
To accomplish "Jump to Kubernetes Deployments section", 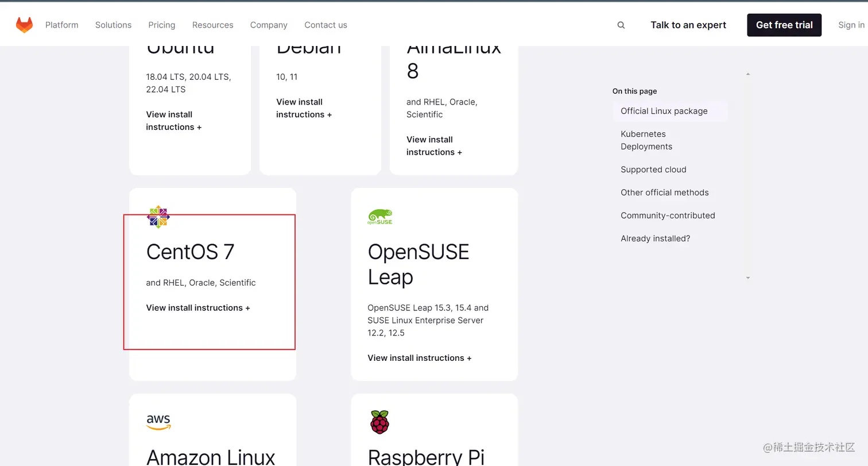I will click(646, 140).
